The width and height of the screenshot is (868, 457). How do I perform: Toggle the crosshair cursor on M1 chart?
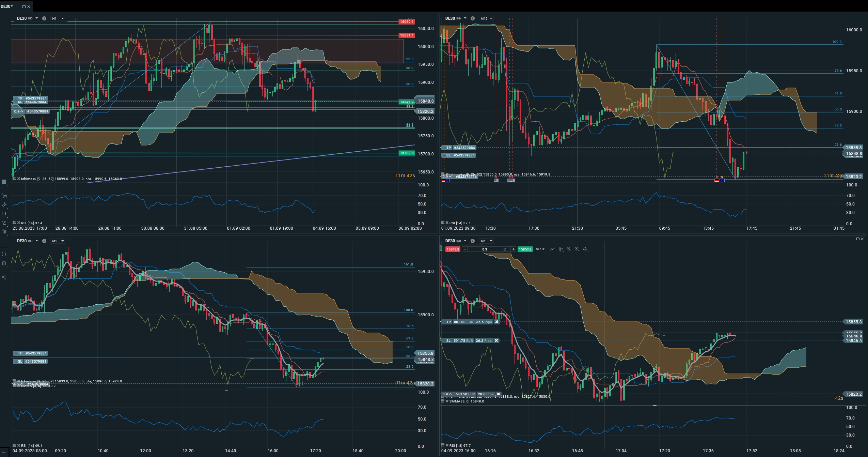click(585, 249)
